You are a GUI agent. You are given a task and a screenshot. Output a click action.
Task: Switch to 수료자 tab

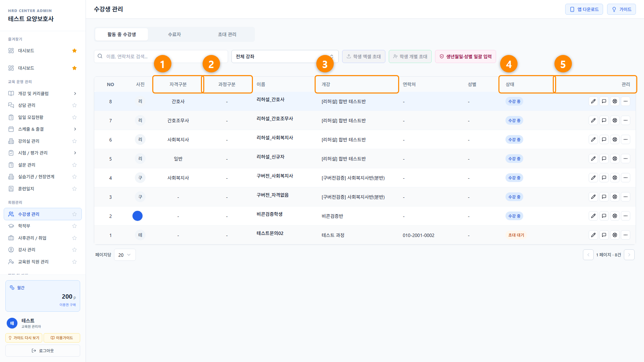[174, 34]
